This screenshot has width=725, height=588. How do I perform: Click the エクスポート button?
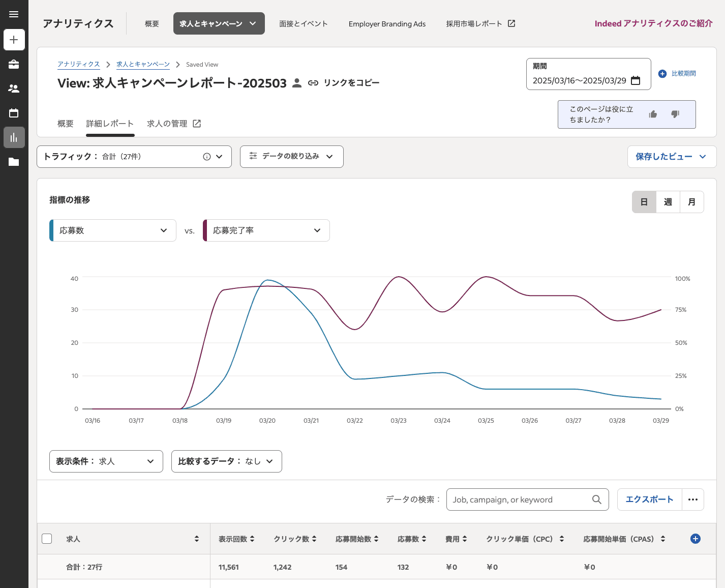(x=649, y=499)
